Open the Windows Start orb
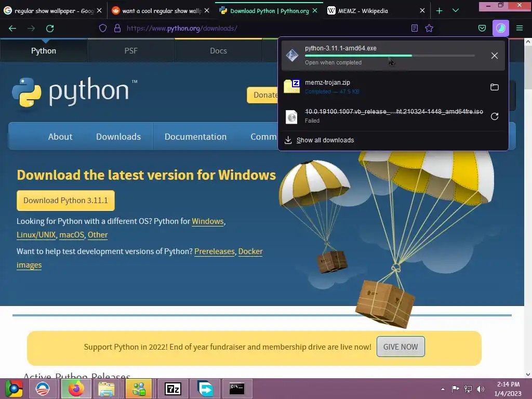 coord(14,389)
